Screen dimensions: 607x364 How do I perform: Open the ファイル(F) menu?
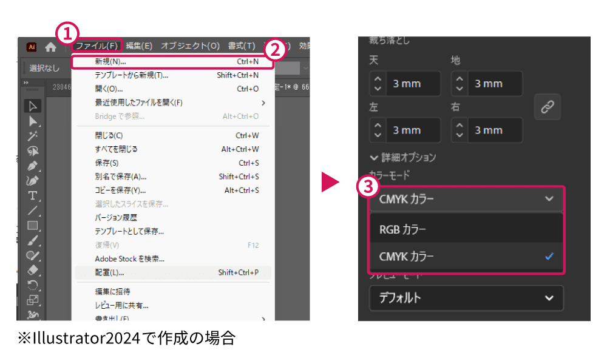[97, 45]
